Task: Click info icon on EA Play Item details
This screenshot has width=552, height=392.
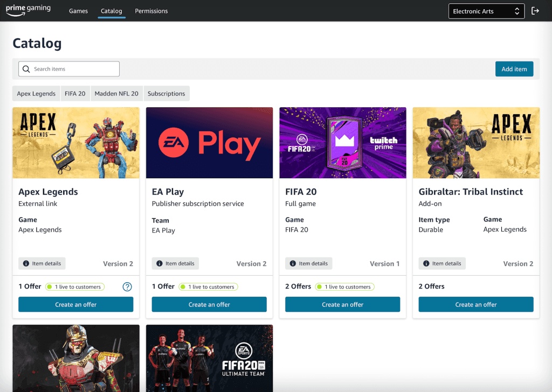Action: [160, 263]
